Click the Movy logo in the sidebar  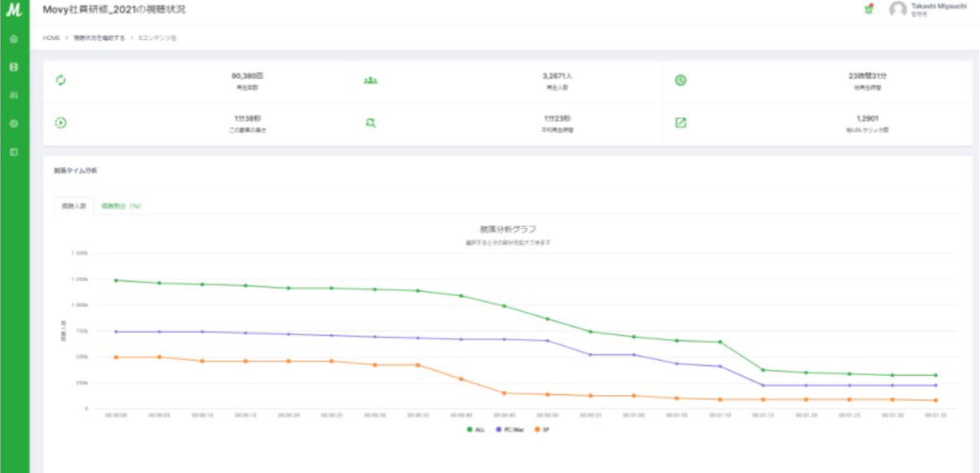tap(13, 11)
